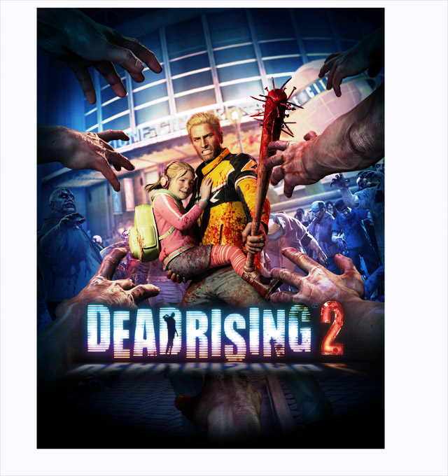Image resolution: width=448 pixels, height=476 pixels.
Task: Click the outstretched hand at lower left
Action: click(x=117, y=281)
